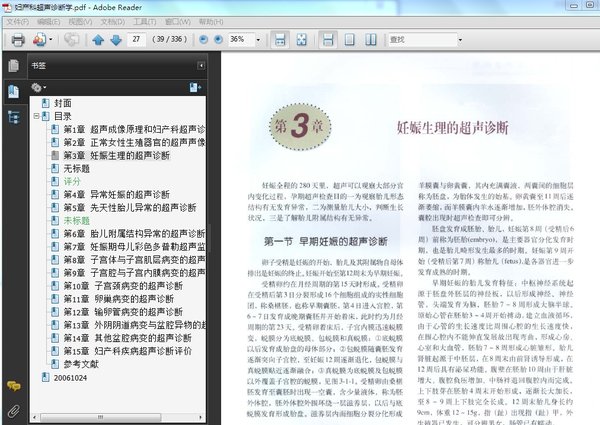Viewport: 600px width, 425px height.
Task: Open dropdown arrow beside the share icon
Action: click(x=51, y=39)
